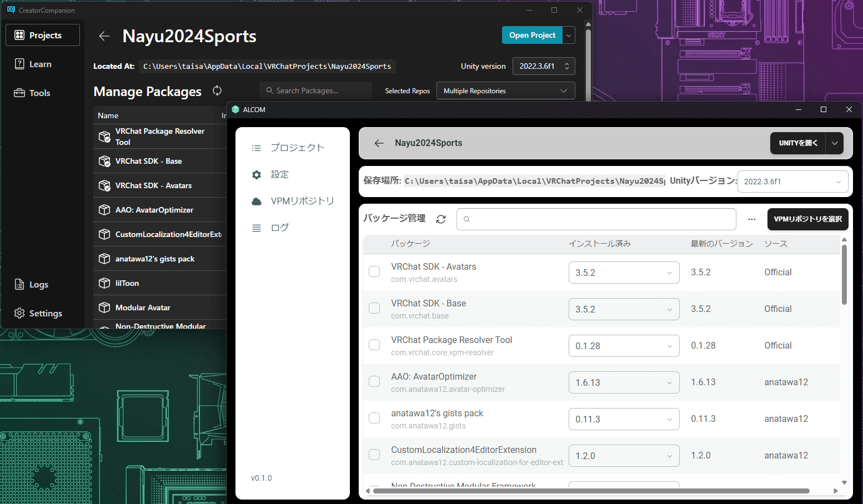Click the Open Project button
863x504 pixels.
pyautogui.click(x=532, y=35)
